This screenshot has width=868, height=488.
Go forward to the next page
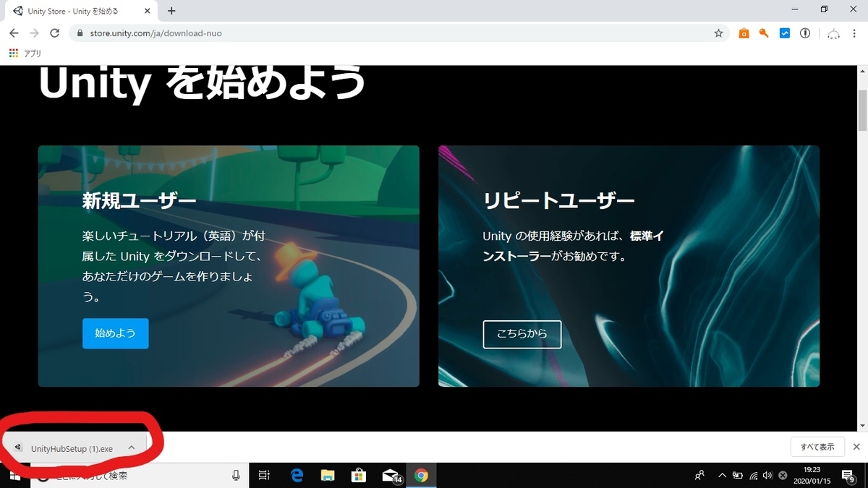(x=34, y=33)
